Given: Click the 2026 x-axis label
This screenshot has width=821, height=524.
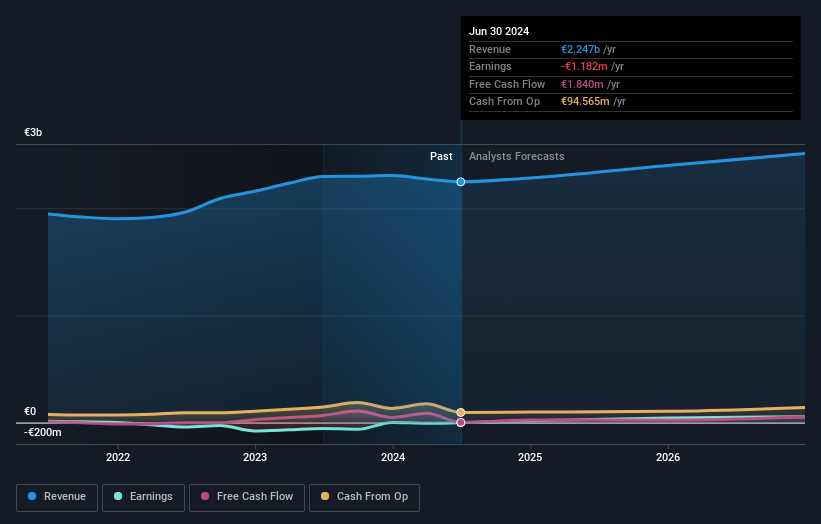Looking at the screenshot, I should [x=668, y=457].
